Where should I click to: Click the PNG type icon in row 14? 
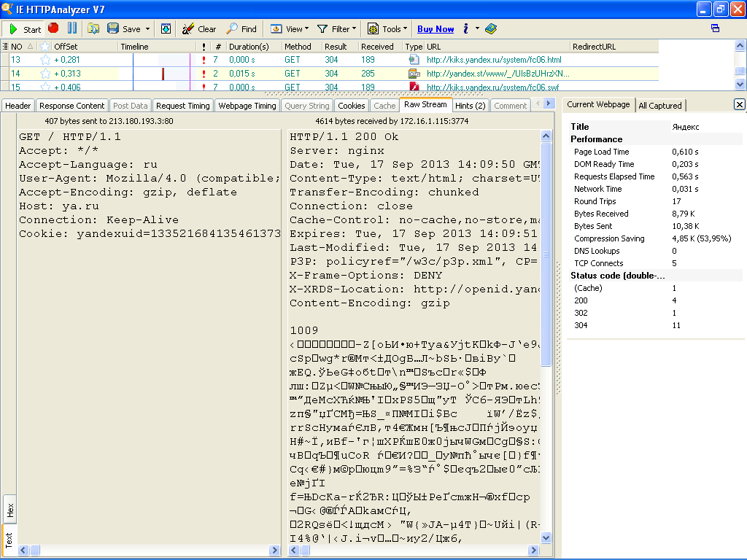click(414, 74)
